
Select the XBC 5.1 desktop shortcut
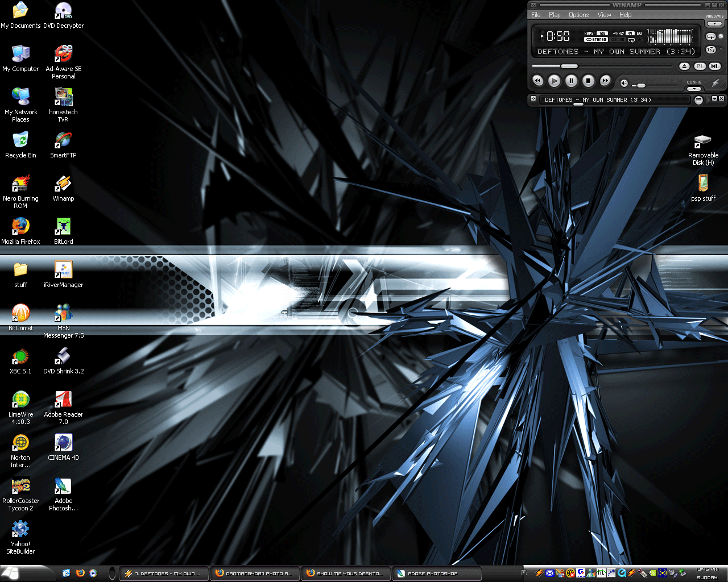[20, 361]
